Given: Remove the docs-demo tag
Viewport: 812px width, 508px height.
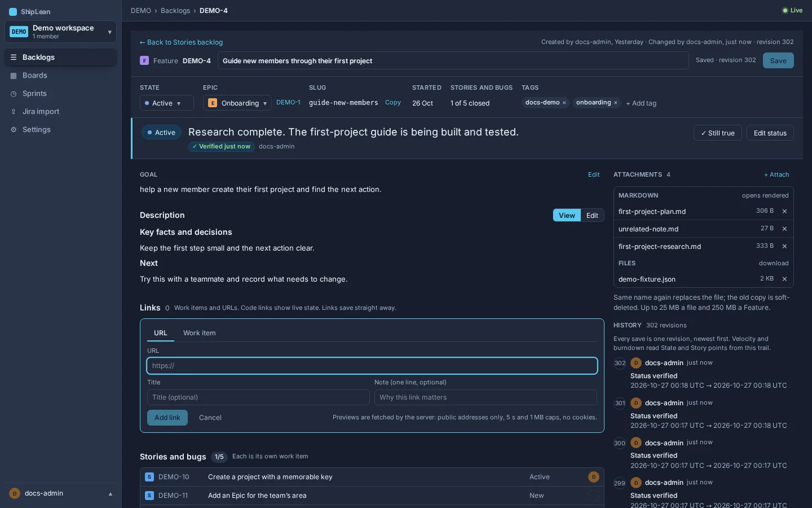Looking at the screenshot, I should 564,103.
